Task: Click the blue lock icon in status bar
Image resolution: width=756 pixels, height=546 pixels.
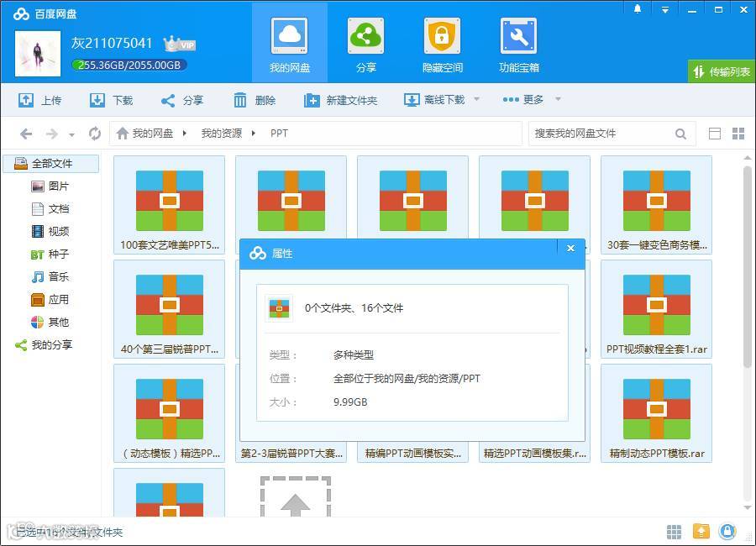Action: coord(727,531)
